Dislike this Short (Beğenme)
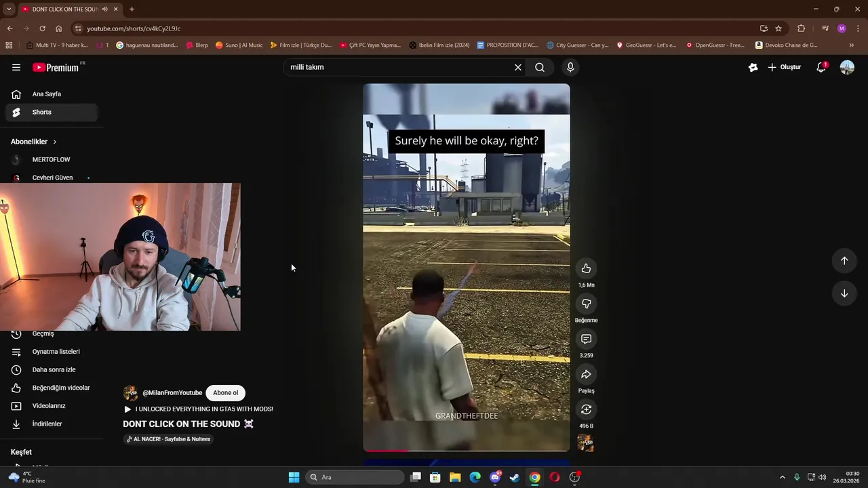This screenshot has width=868, height=488. 586,304
